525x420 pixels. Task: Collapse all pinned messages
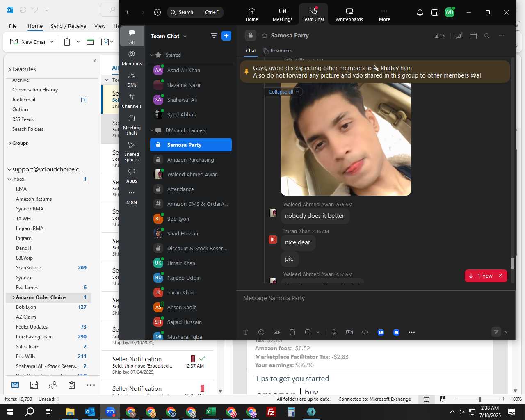(283, 92)
